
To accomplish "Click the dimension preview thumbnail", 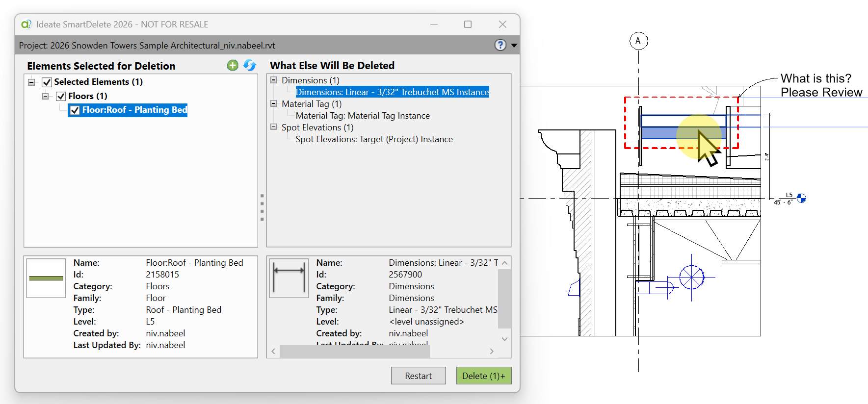I will 289,278.
